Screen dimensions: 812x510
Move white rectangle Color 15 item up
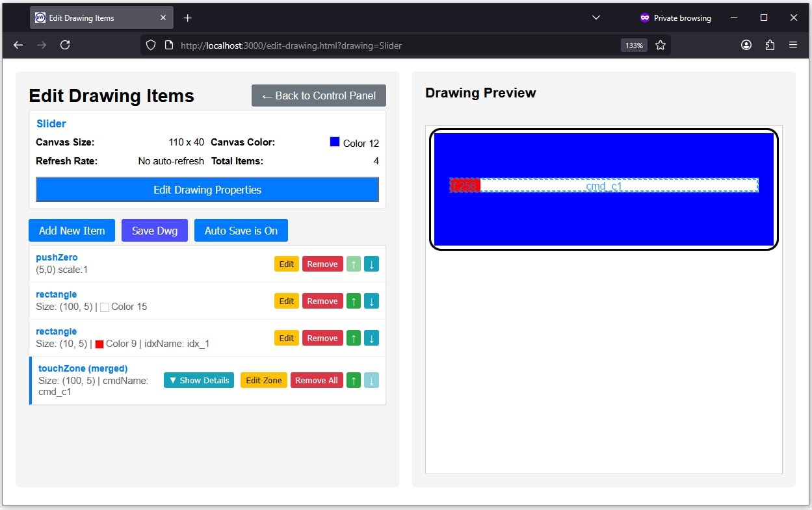coord(353,301)
